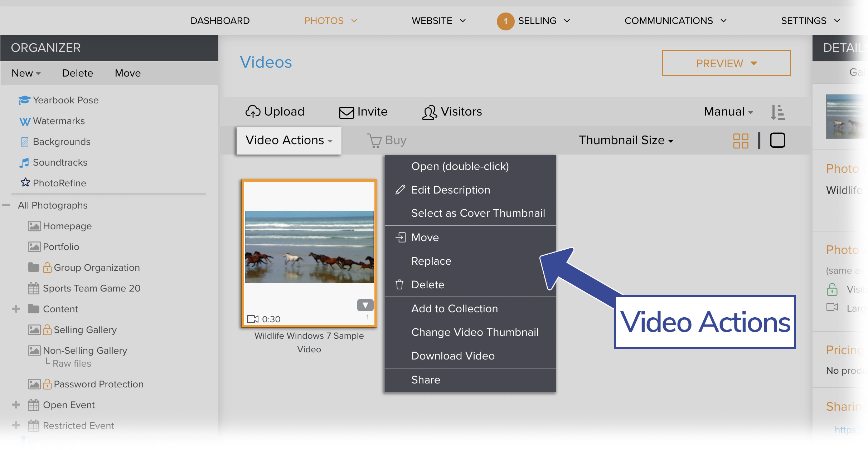This screenshot has height=450, width=868.
Task: Click the Soundtracks music note icon
Action: click(x=24, y=163)
